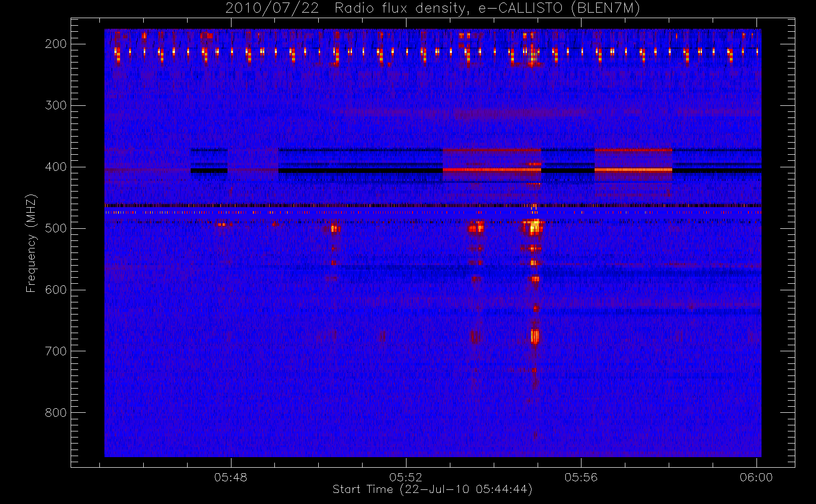Click the 800 MHz frequency tick label

56,413
